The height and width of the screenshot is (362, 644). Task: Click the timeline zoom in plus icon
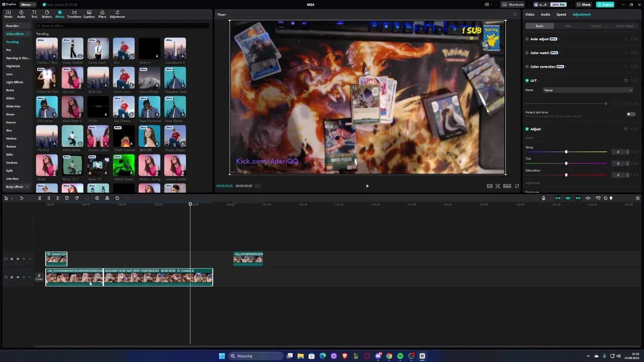click(637, 198)
